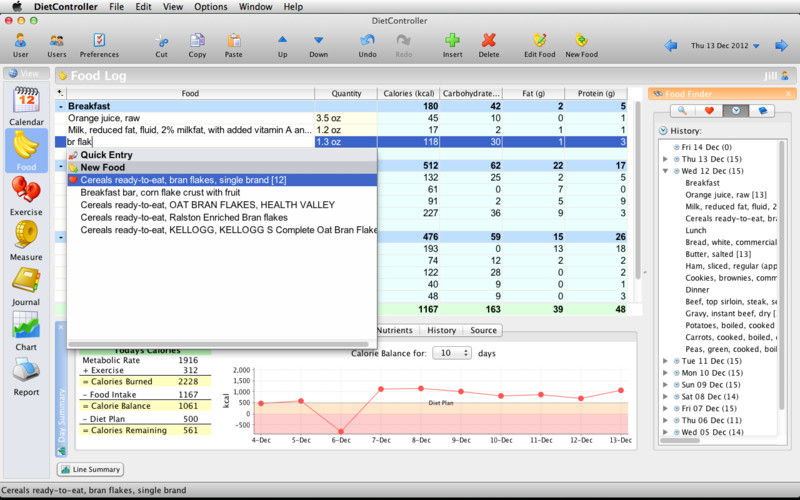The height and width of the screenshot is (500, 800).
Task: Open Preferences from the toolbar
Action: [99, 45]
